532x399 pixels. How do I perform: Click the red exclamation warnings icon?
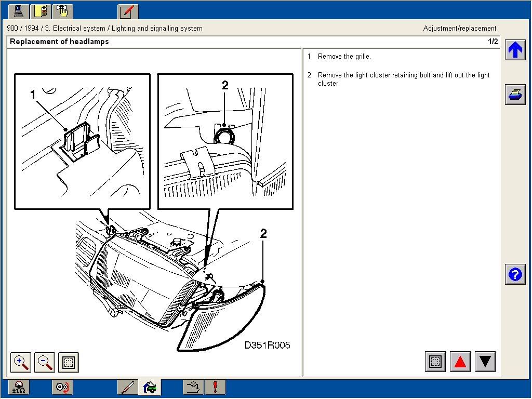coord(215,387)
